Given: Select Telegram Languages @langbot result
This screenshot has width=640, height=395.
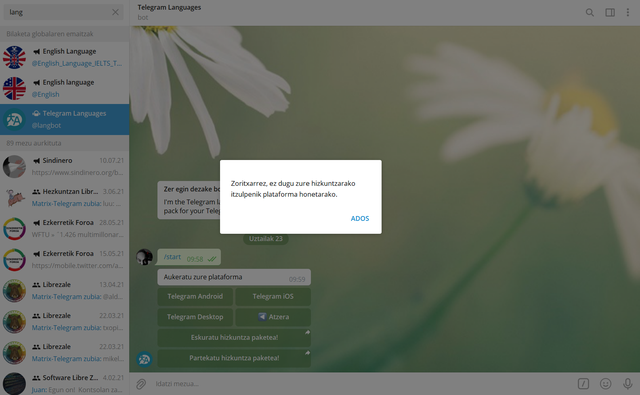Looking at the screenshot, I should [x=64, y=119].
